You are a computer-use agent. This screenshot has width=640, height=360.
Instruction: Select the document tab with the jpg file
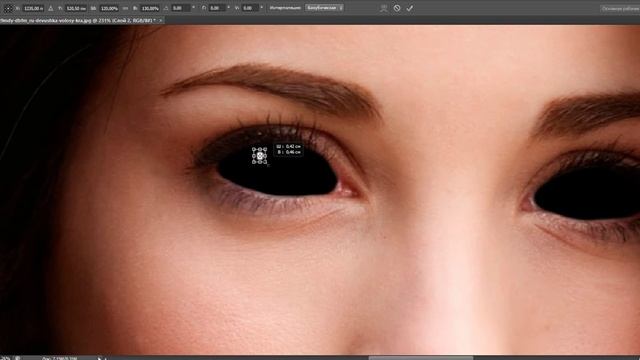coord(78,20)
